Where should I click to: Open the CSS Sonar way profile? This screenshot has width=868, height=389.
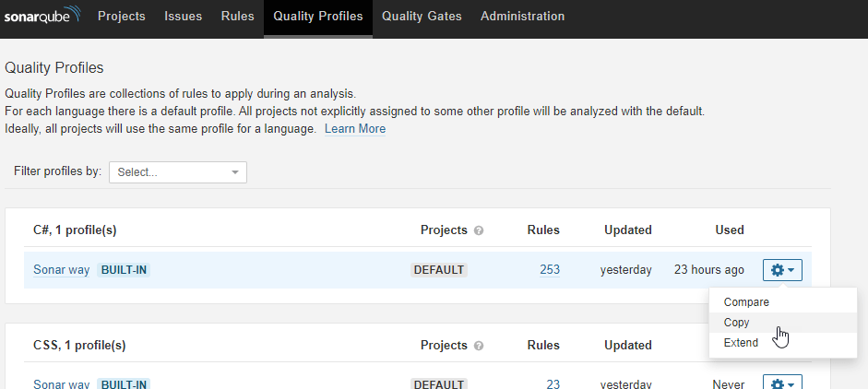[x=61, y=383]
